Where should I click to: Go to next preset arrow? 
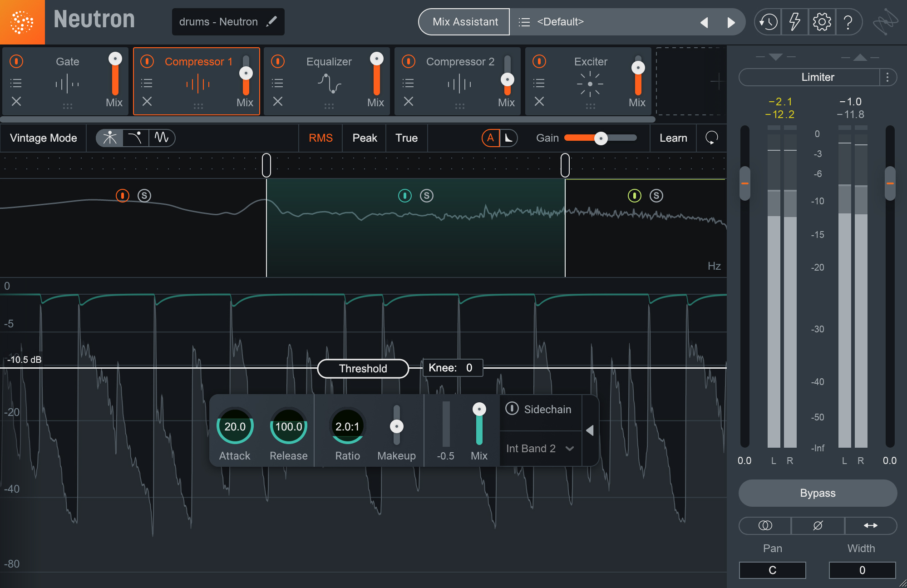pyautogui.click(x=731, y=22)
